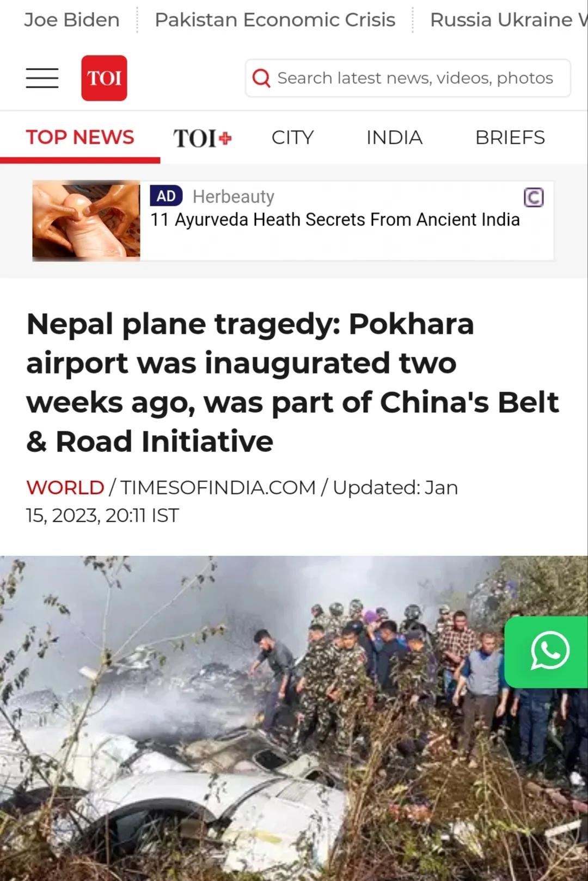
Task: Open 11 Ayurveda Heath Secrets ad link
Action: 335,219
